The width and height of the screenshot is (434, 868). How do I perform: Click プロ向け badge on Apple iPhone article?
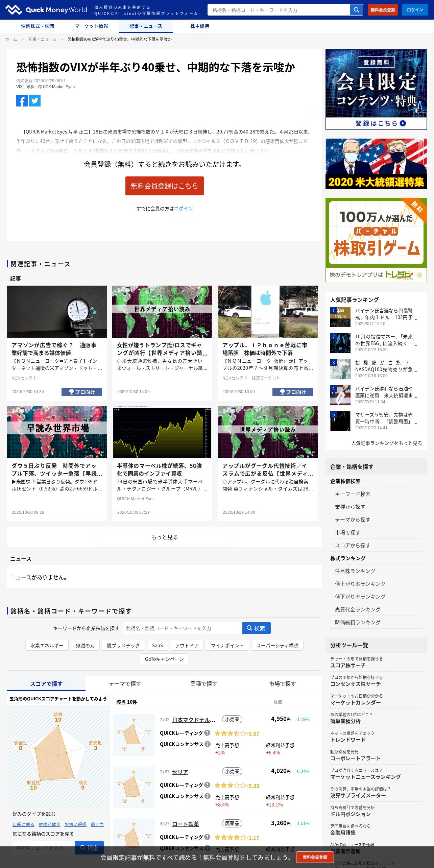[x=293, y=392]
